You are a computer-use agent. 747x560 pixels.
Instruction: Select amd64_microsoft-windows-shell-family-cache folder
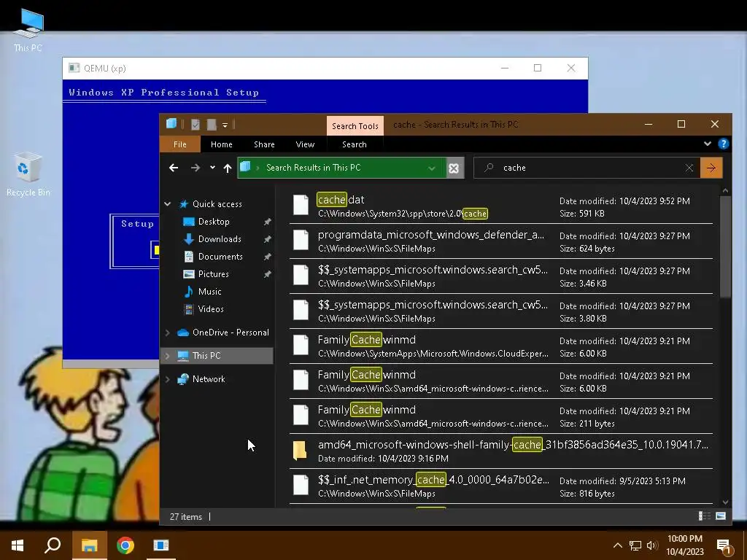point(501,451)
